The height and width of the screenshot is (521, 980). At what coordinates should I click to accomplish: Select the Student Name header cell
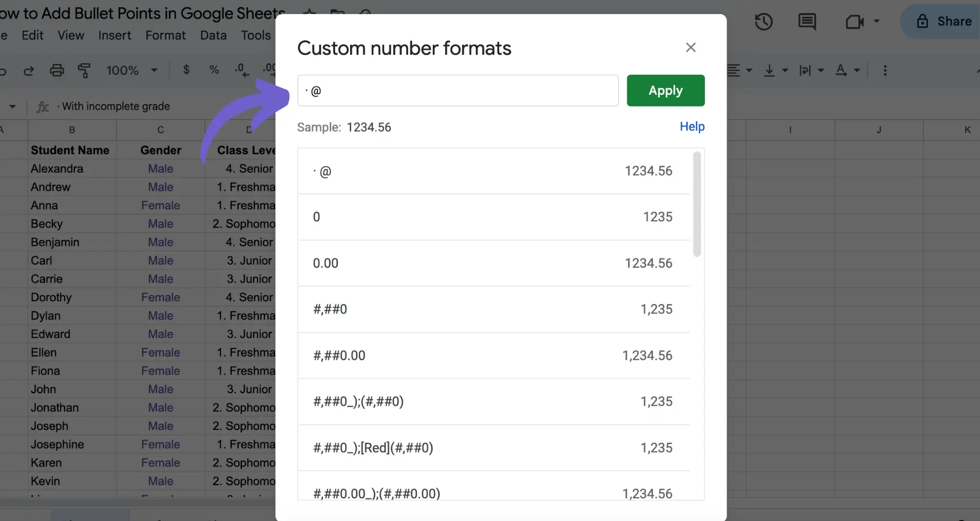coord(72,150)
